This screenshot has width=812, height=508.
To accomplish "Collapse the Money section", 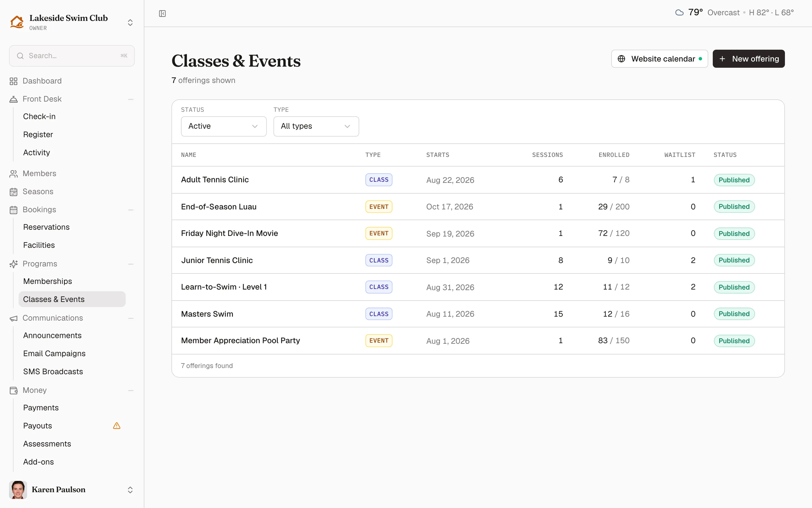I will click(131, 390).
